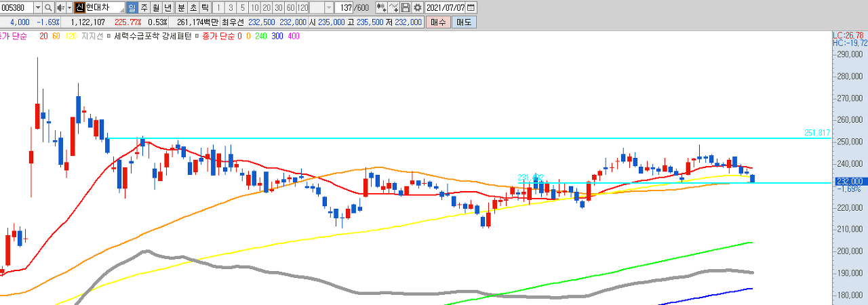Choose the 3 interval button

coord(231,7)
